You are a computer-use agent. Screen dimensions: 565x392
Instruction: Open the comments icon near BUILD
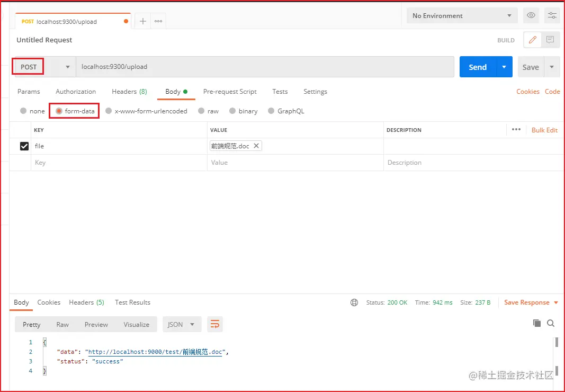tap(550, 40)
